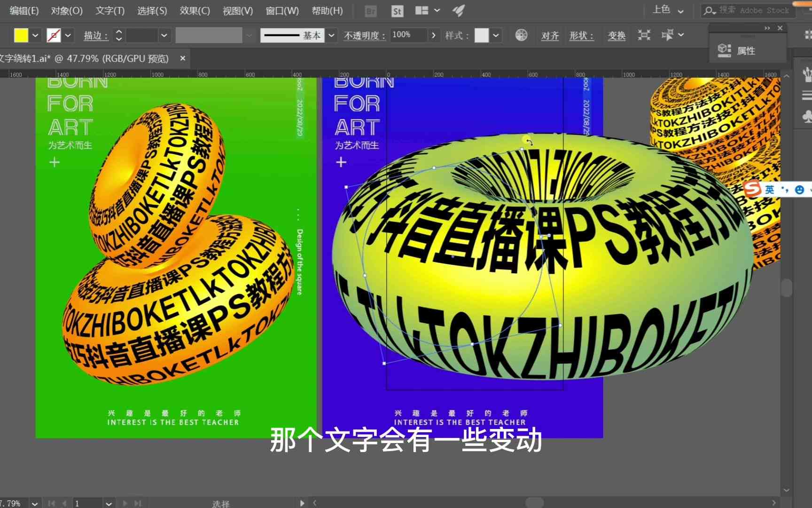Image resolution: width=812 pixels, height=508 pixels.
Task: Open the 效果(C) menu
Action: coord(195,10)
